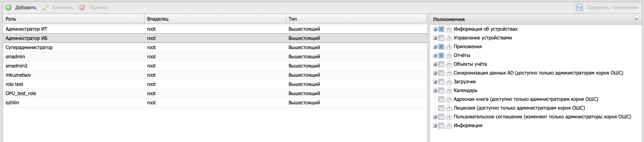Click the red Удалить minus icon
This screenshot has height=142, width=644.
pos(82,7)
